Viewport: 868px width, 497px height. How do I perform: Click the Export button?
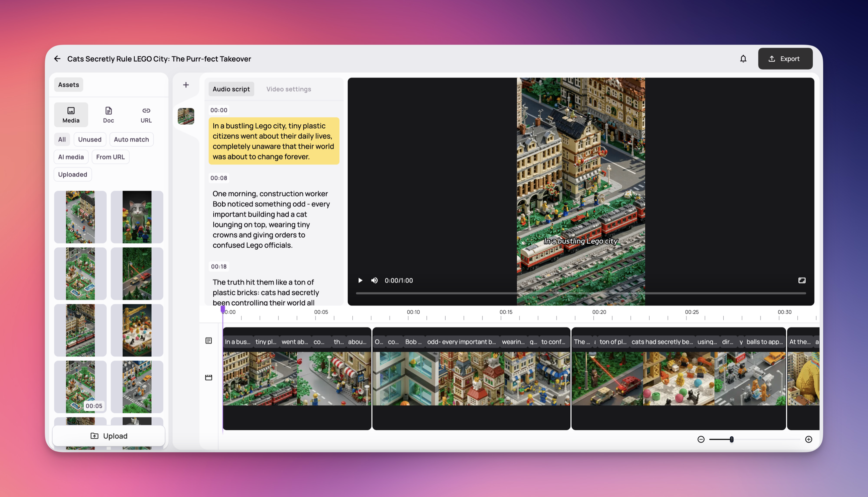785,59
